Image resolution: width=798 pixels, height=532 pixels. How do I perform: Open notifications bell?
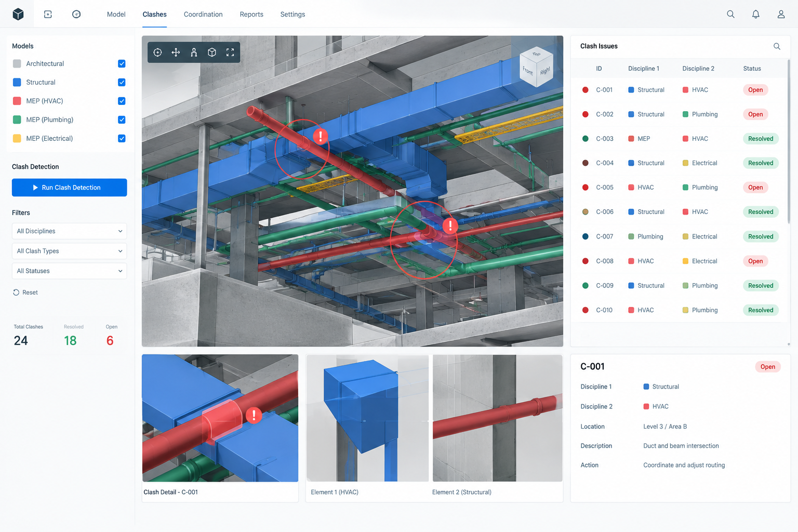[x=756, y=15]
